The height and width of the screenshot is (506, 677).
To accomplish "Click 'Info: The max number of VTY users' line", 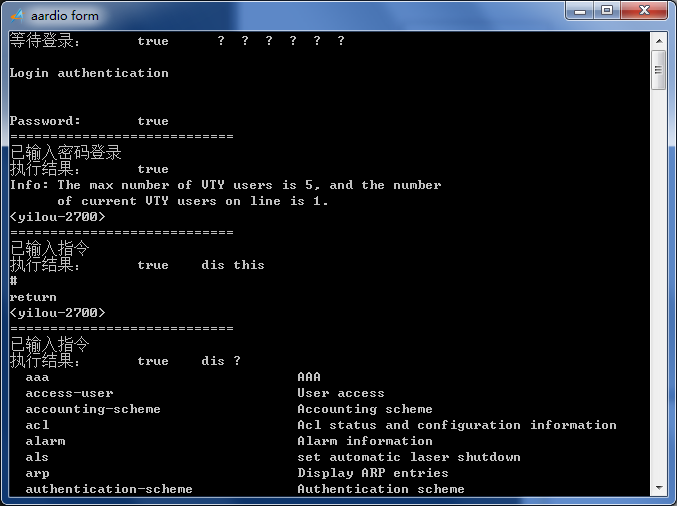I will 225,185.
